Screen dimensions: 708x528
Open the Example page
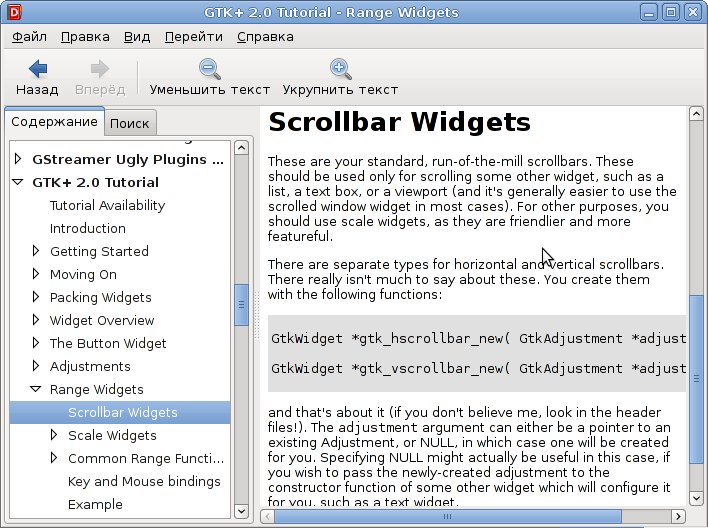coord(95,505)
